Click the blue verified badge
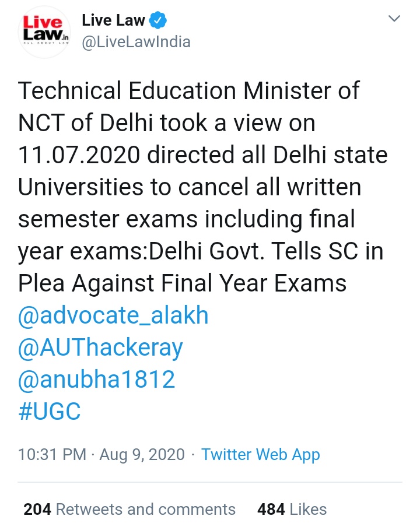This screenshot has width=420, height=523. 158,20
